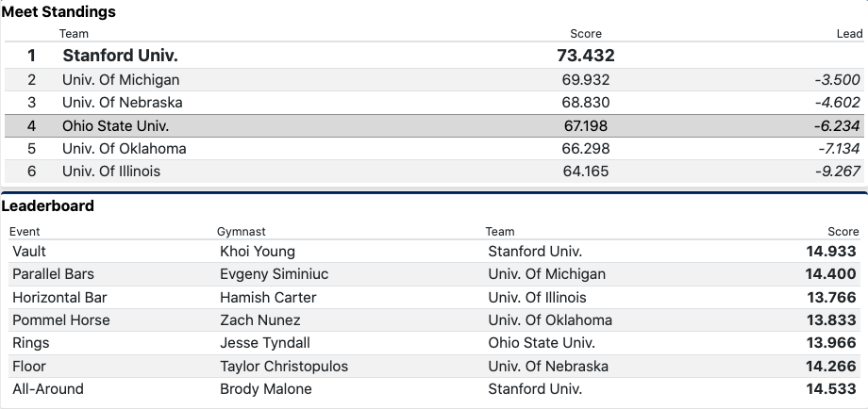Select gymnast Evgeny Siminiuc

click(x=278, y=274)
